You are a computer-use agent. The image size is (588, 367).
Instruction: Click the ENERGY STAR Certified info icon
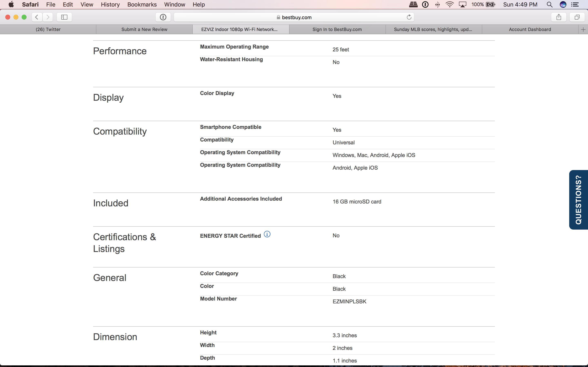point(267,234)
